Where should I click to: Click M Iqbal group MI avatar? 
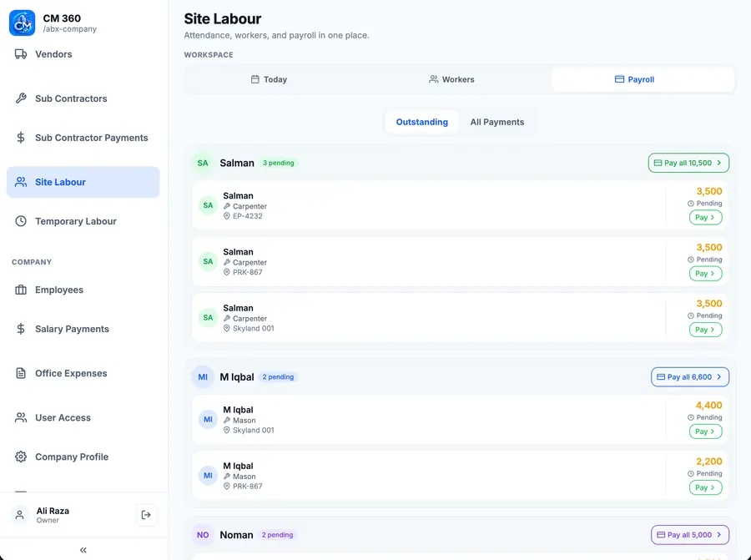(x=203, y=377)
